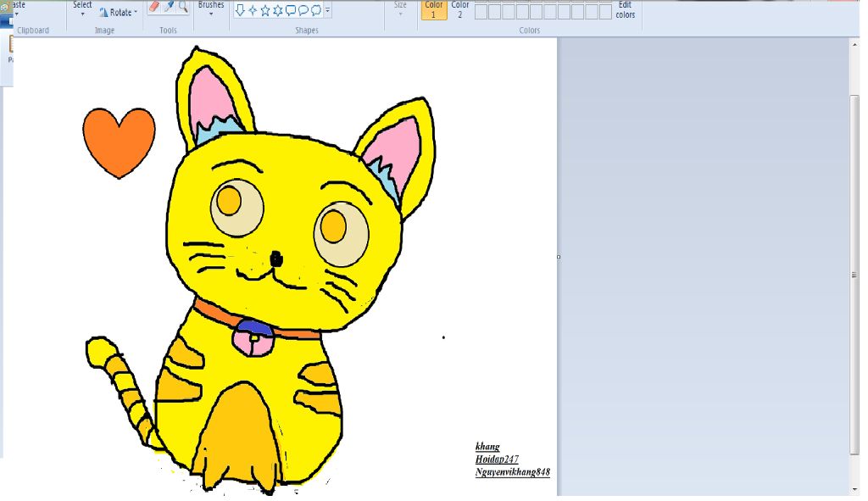Click the 'Nguyenvikhang848' text on canvas
The width and height of the screenshot is (868, 501).
(x=513, y=472)
